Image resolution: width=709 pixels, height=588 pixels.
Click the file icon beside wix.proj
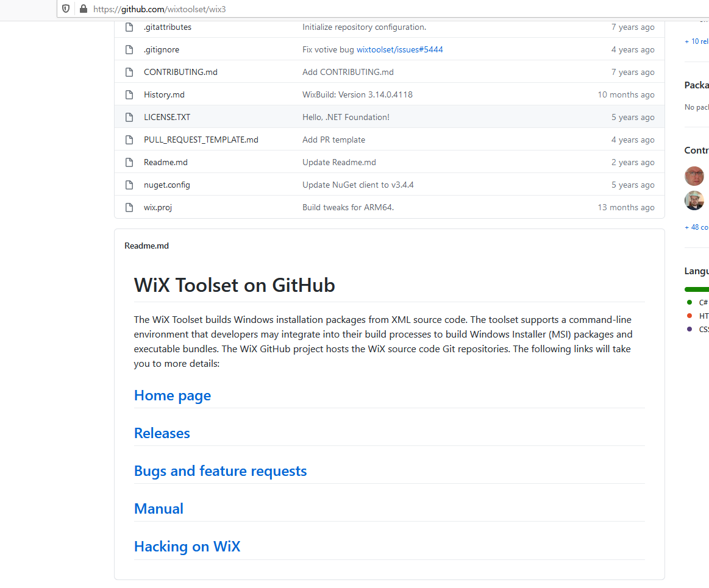tap(129, 208)
